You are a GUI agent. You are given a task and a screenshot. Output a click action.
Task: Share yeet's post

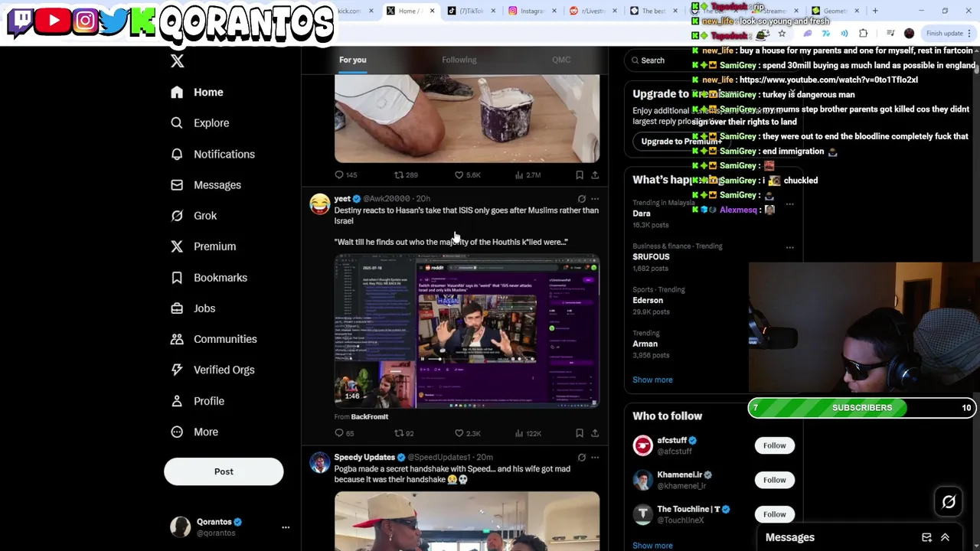tap(595, 433)
